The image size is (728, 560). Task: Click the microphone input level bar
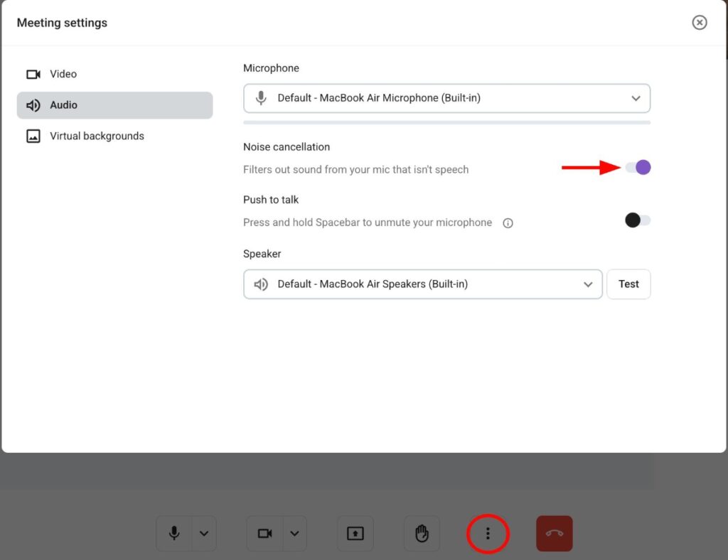click(x=446, y=123)
